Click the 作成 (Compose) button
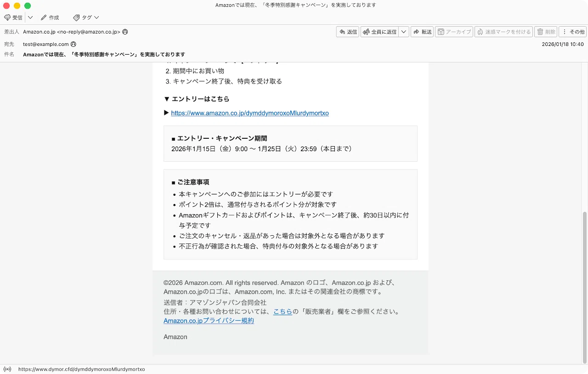 point(50,17)
